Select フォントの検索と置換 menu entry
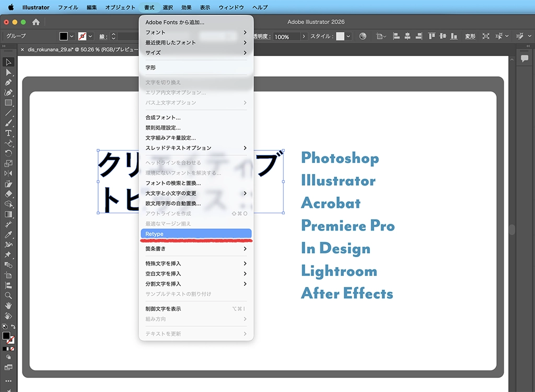The image size is (535, 392). click(x=173, y=183)
